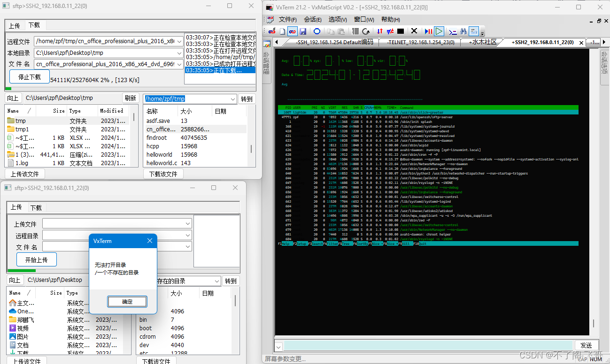Click the black X disconnect icon
610x364 pixels.
(414, 31)
